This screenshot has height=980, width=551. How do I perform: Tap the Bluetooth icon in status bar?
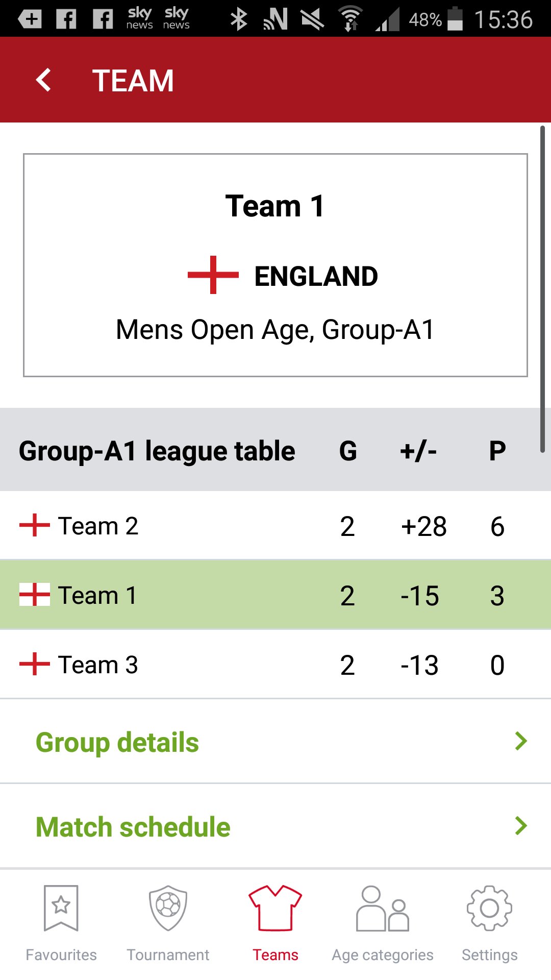tap(238, 19)
